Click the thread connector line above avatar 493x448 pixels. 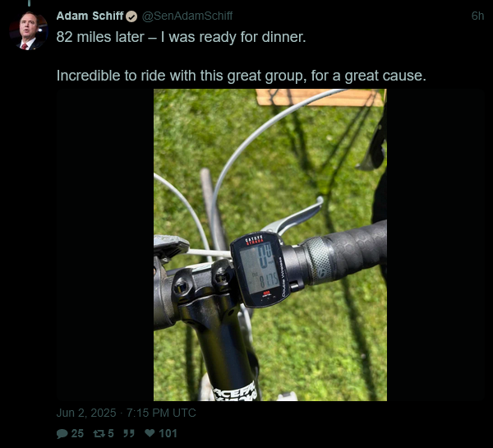29,3
